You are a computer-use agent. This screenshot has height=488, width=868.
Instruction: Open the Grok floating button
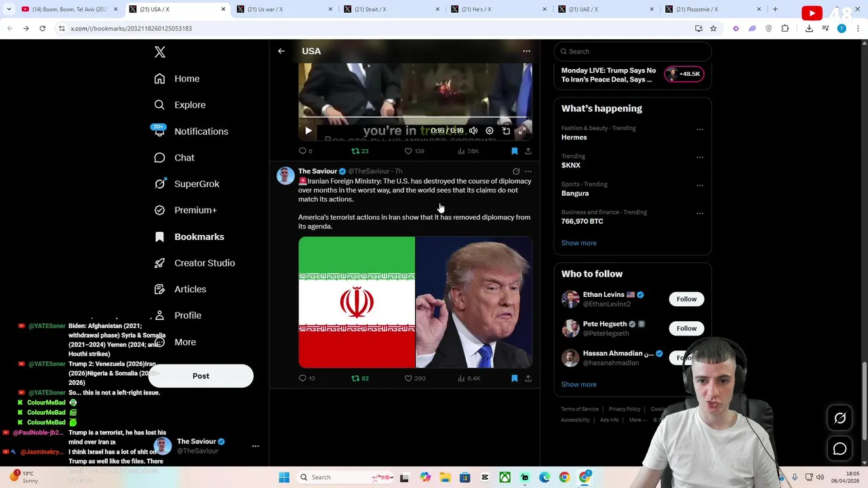[x=840, y=419]
